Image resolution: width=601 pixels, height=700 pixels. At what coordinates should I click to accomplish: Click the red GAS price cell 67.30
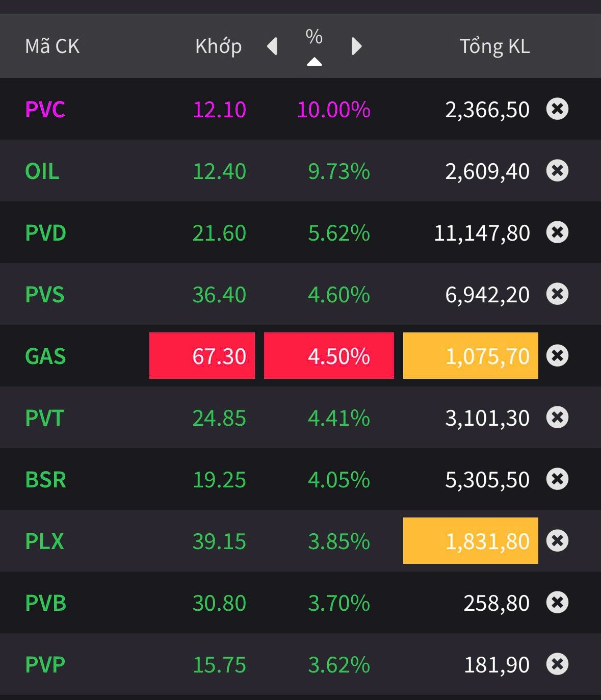(x=202, y=356)
